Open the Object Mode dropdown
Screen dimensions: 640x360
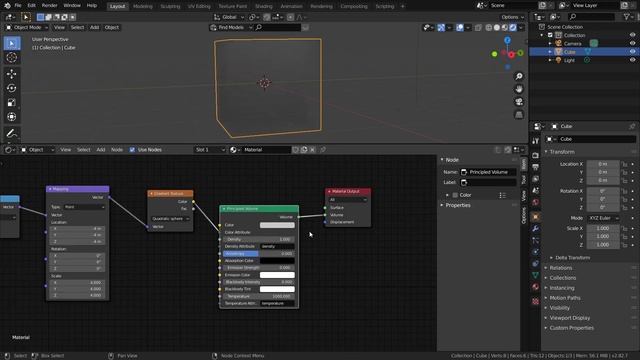coord(27,27)
